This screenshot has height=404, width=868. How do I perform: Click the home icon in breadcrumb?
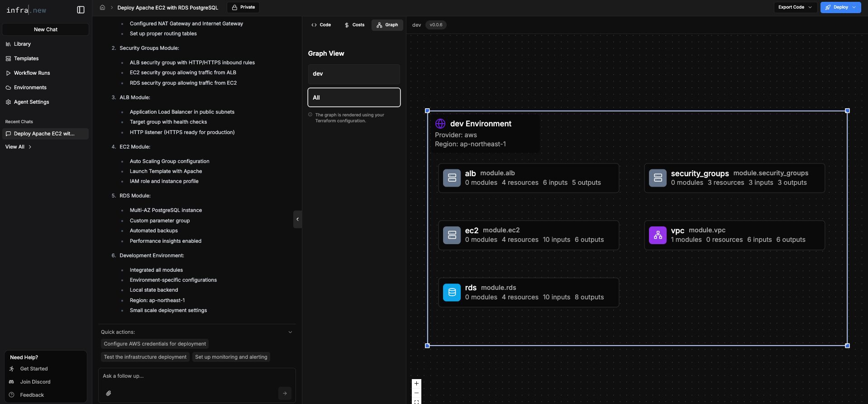tap(102, 7)
